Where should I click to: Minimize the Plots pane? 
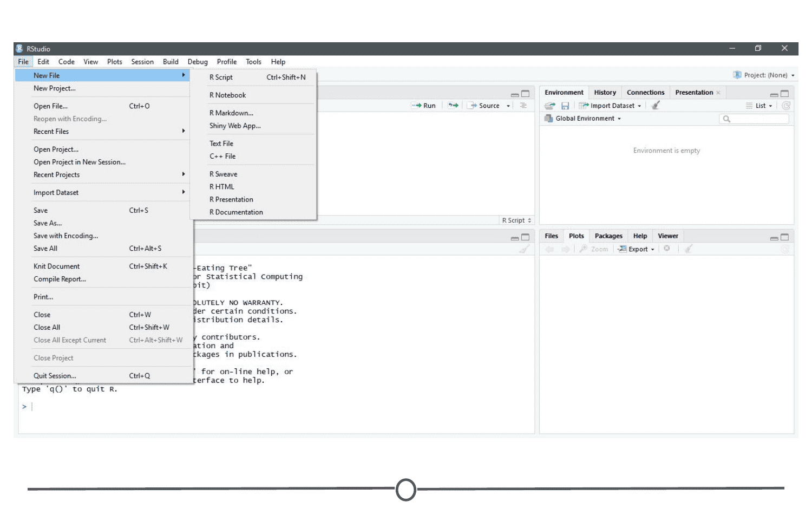[774, 238]
